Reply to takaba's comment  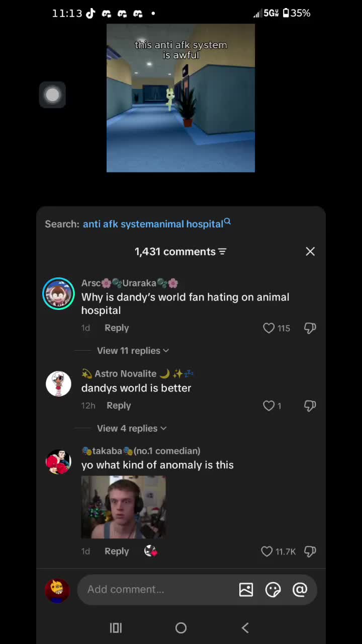(117, 551)
